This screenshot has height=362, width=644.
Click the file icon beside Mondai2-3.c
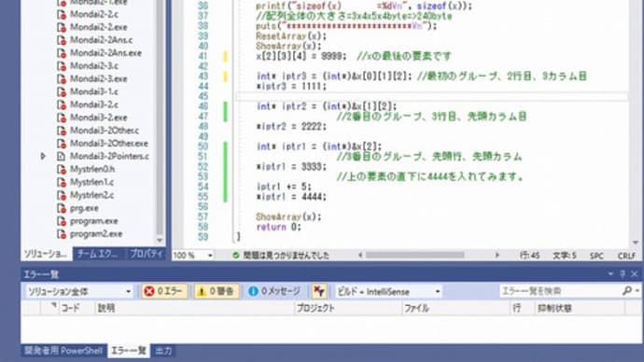pos(62,66)
